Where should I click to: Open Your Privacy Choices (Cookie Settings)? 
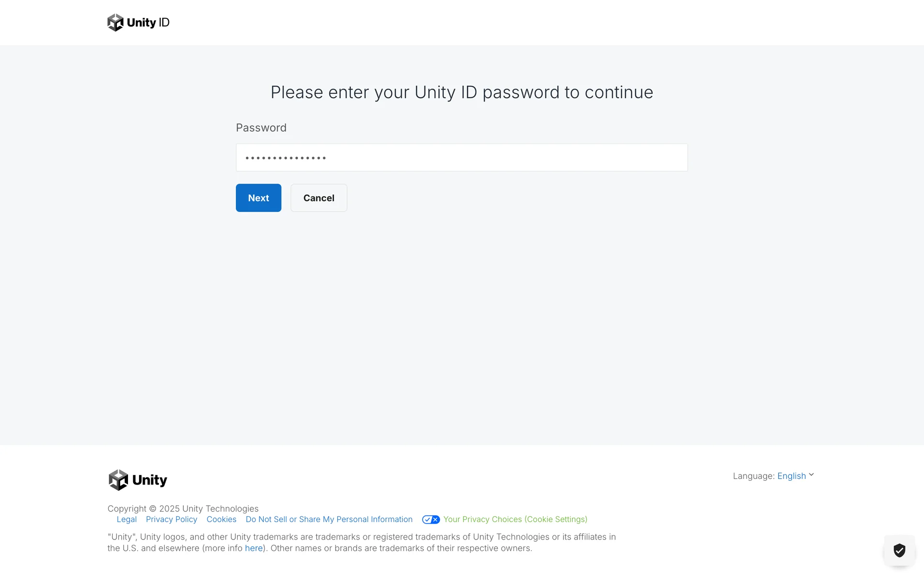[x=515, y=519]
